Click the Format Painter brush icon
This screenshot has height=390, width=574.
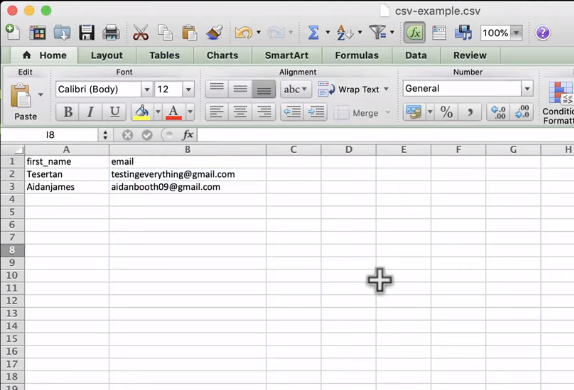click(x=214, y=33)
